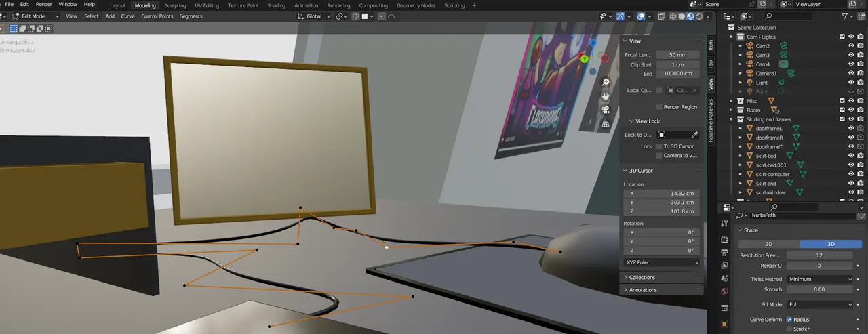Toggle show gizmo icon in header
This screenshot has width=868, height=334.
(x=622, y=16)
